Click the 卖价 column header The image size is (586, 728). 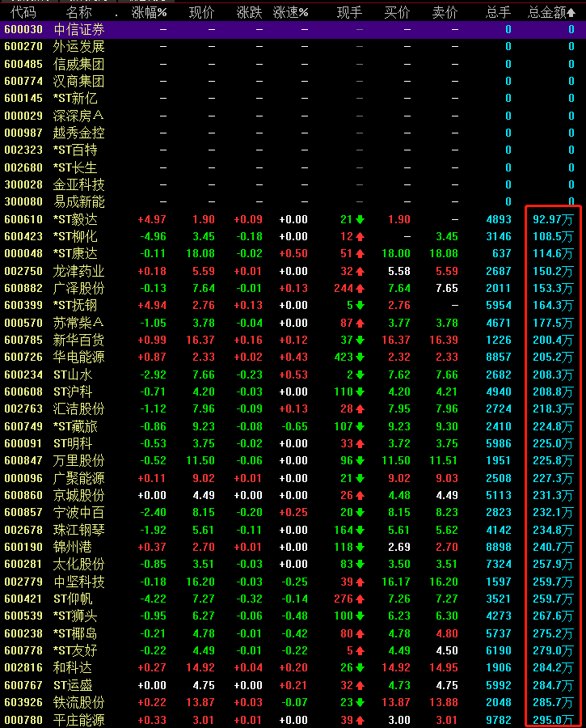click(445, 12)
